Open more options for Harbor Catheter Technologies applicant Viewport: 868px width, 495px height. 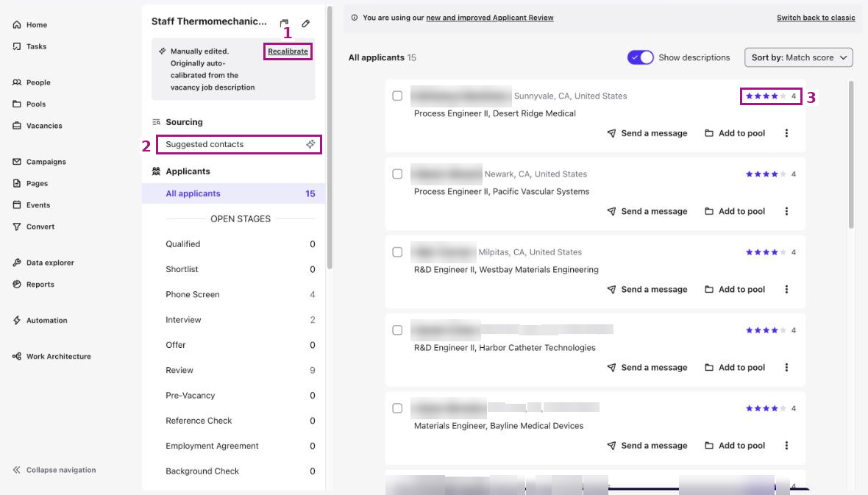pos(786,368)
